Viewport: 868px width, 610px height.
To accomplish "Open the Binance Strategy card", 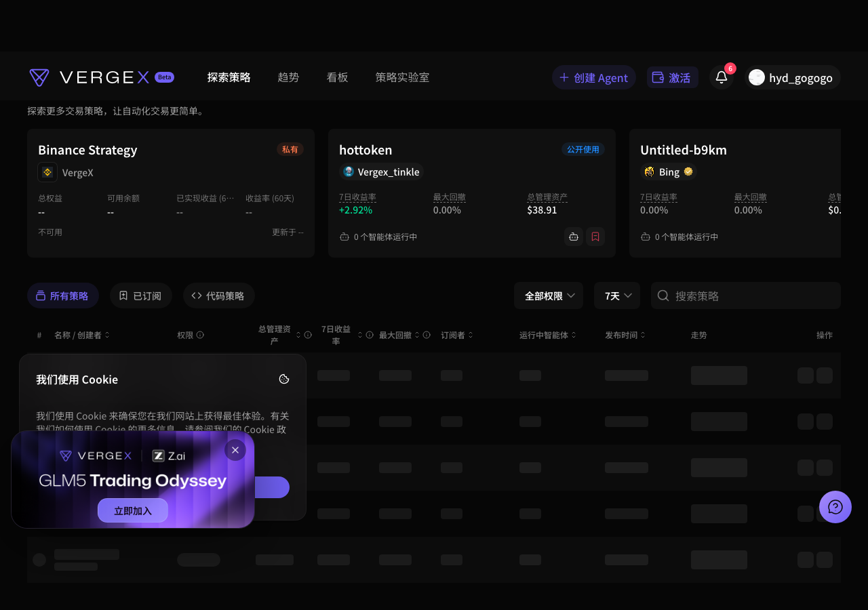I will tap(171, 193).
